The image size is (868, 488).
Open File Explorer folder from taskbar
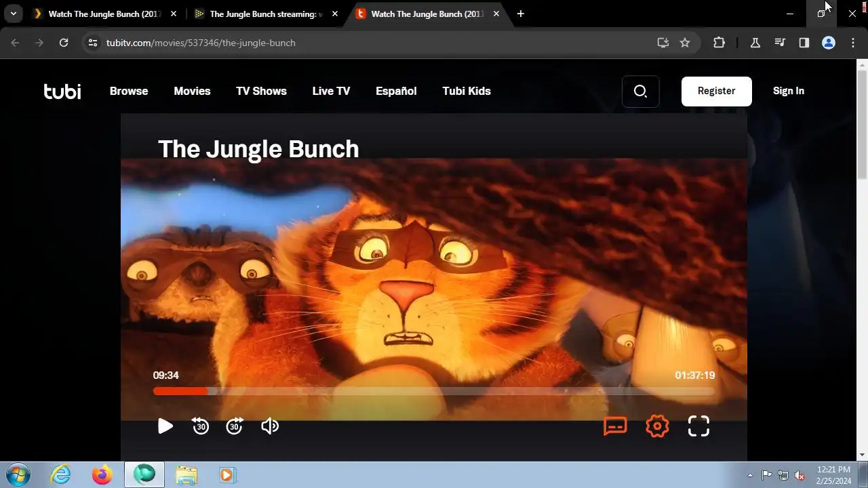click(186, 475)
